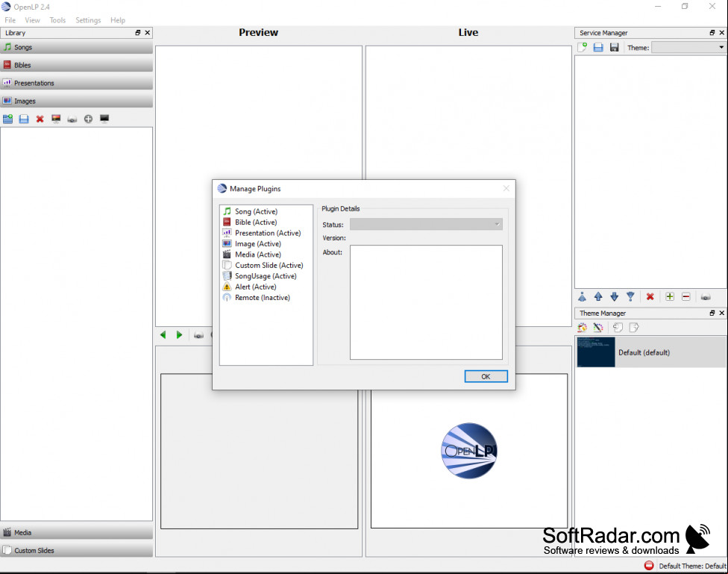Float the Library panel
Viewport: 728px width, 574px height.
point(138,33)
